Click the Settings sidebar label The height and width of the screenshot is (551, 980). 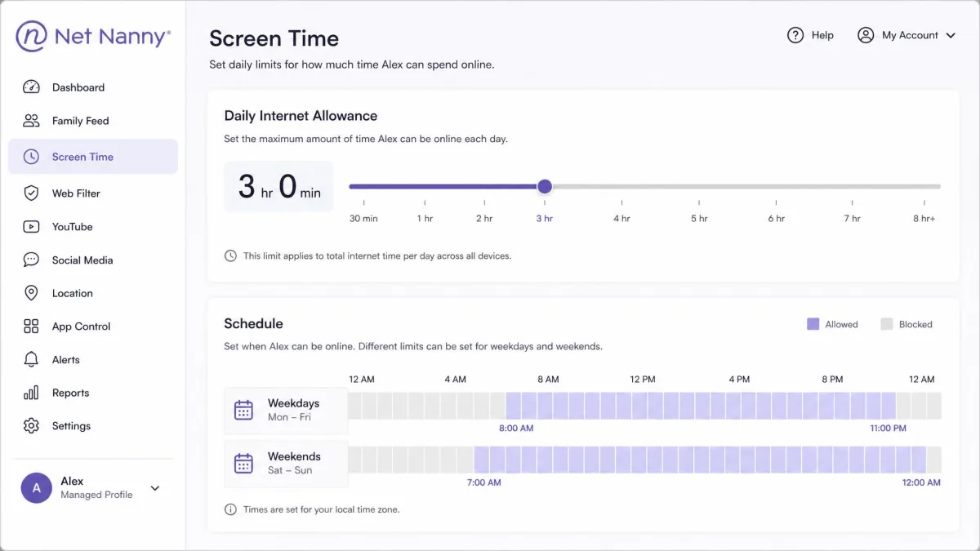pyautogui.click(x=72, y=426)
